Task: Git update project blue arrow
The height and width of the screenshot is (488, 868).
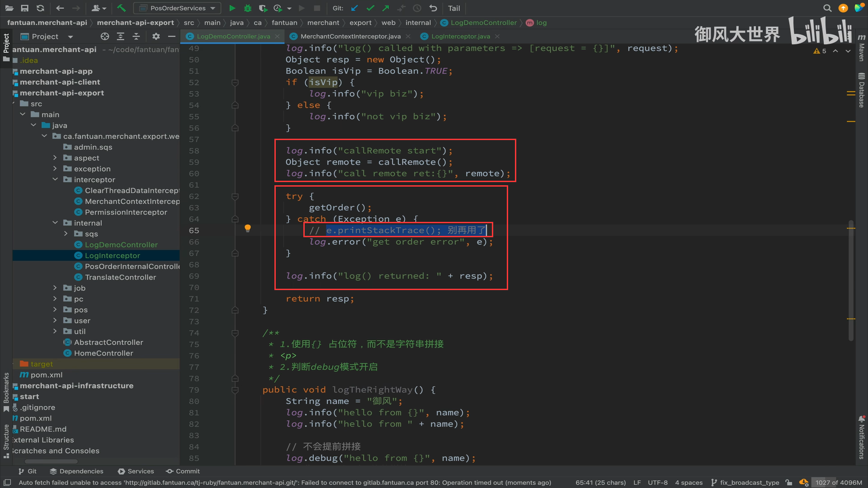Action: (x=355, y=8)
